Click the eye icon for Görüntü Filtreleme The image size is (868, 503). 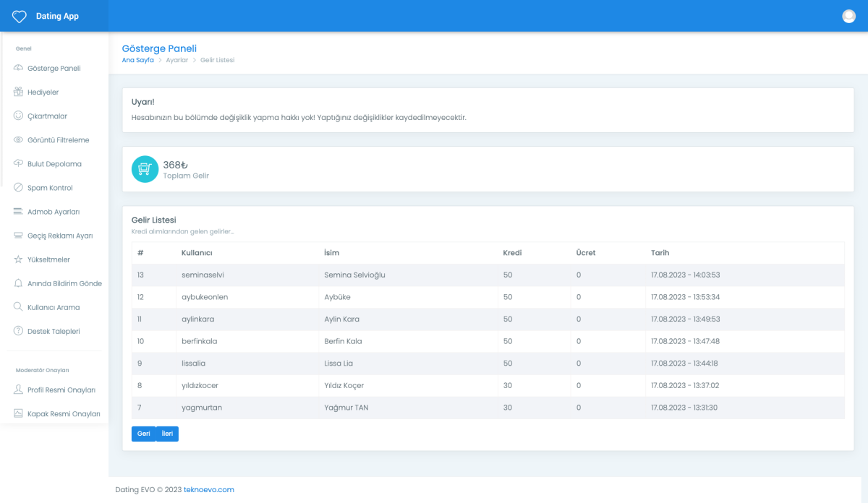[19, 139]
